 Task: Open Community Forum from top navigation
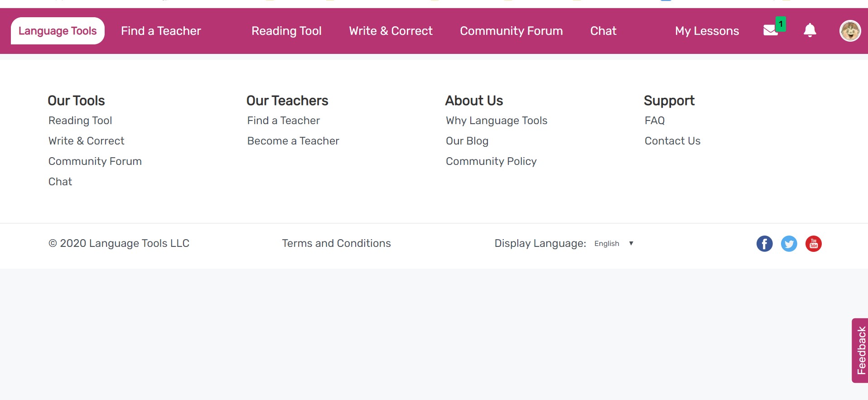click(x=511, y=31)
